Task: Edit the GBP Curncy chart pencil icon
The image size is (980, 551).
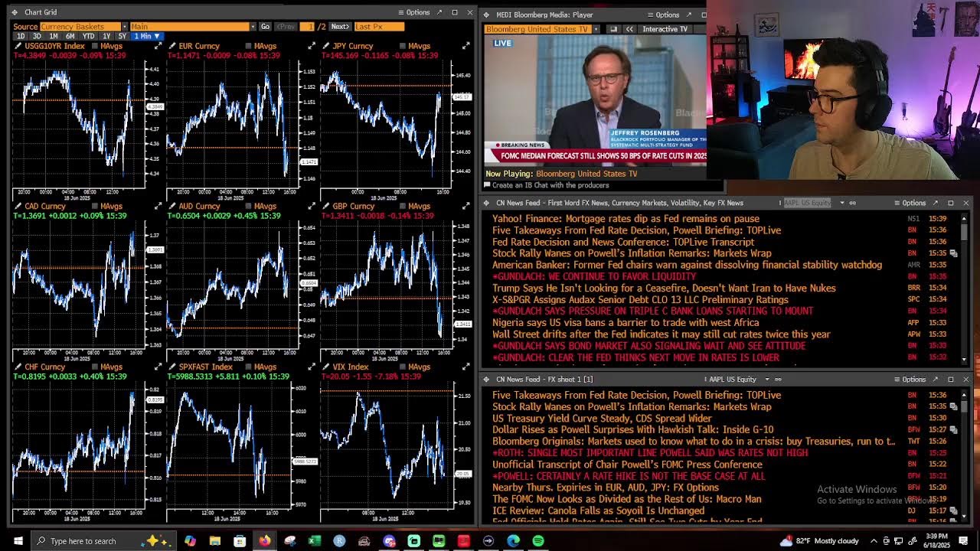Action: pyautogui.click(x=325, y=207)
